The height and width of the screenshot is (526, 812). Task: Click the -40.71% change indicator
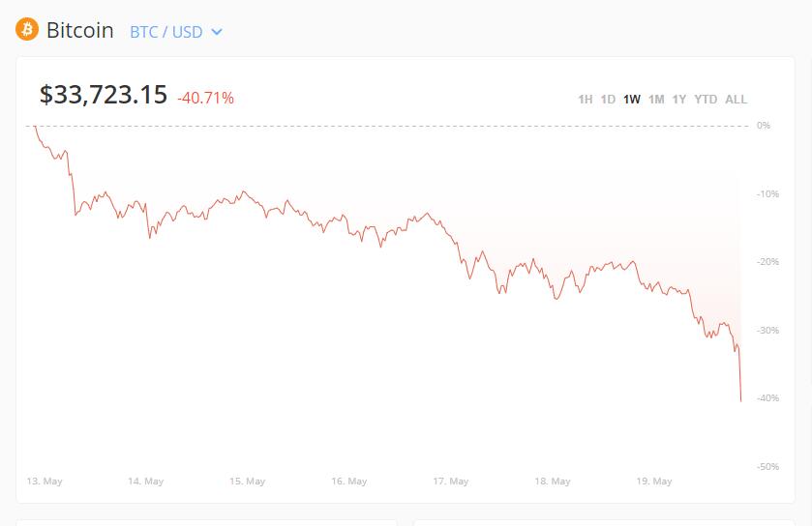(x=205, y=98)
